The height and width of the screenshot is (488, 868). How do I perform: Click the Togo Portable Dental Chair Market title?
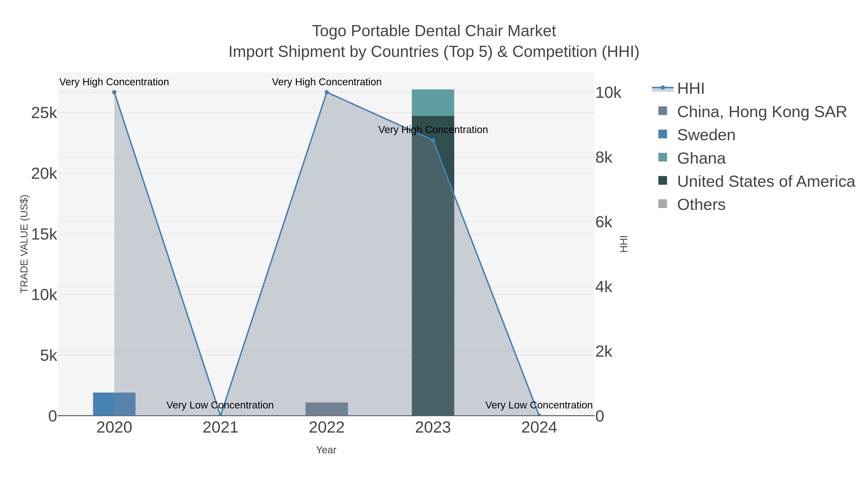434,31
